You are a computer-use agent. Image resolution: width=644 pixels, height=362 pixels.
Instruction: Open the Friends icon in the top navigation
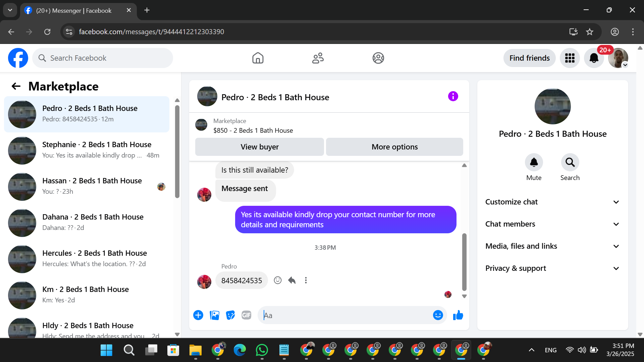point(318,58)
